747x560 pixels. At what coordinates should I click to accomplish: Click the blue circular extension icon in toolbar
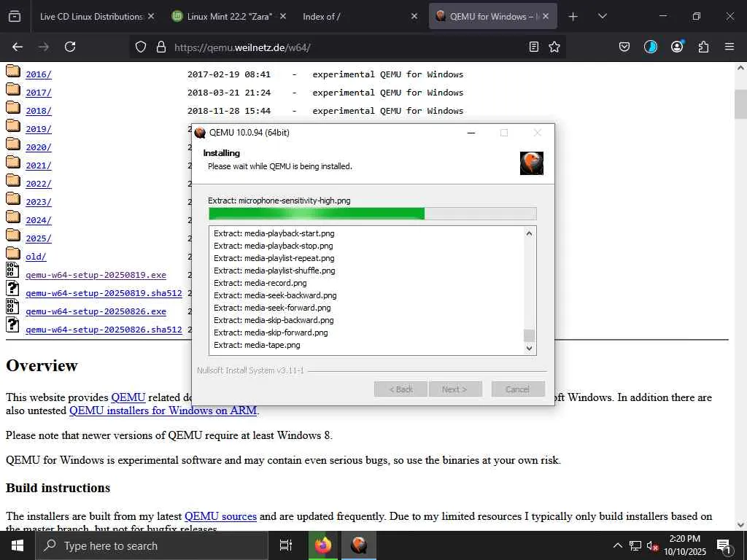[650, 47]
